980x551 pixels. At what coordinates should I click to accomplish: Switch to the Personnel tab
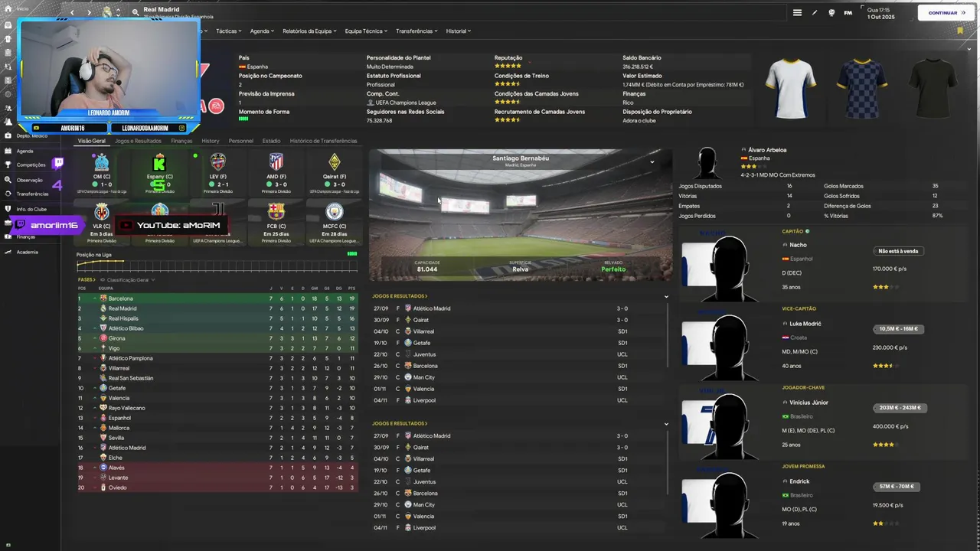(241, 141)
